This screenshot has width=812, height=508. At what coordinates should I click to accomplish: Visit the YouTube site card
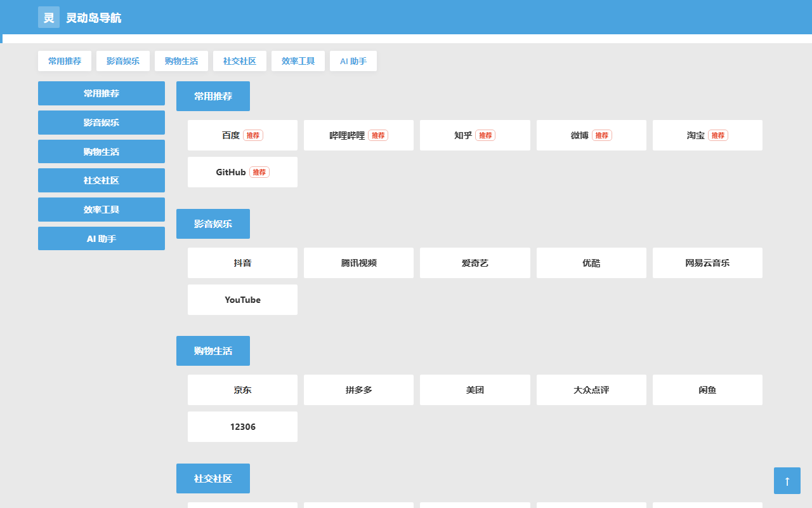tap(242, 300)
